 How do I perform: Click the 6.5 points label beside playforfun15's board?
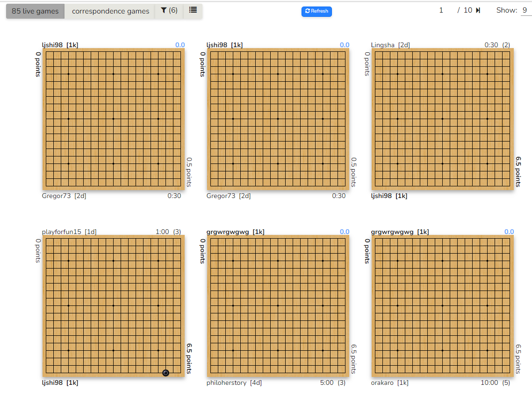click(x=189, y=359)
